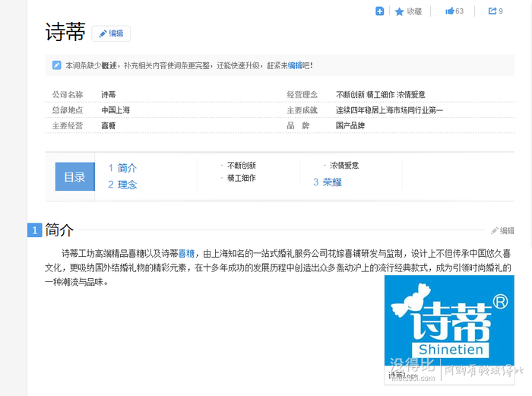Click the 公司名称 value 诗蒂
This screenshot has height=396, width=532.
(109, 95)
